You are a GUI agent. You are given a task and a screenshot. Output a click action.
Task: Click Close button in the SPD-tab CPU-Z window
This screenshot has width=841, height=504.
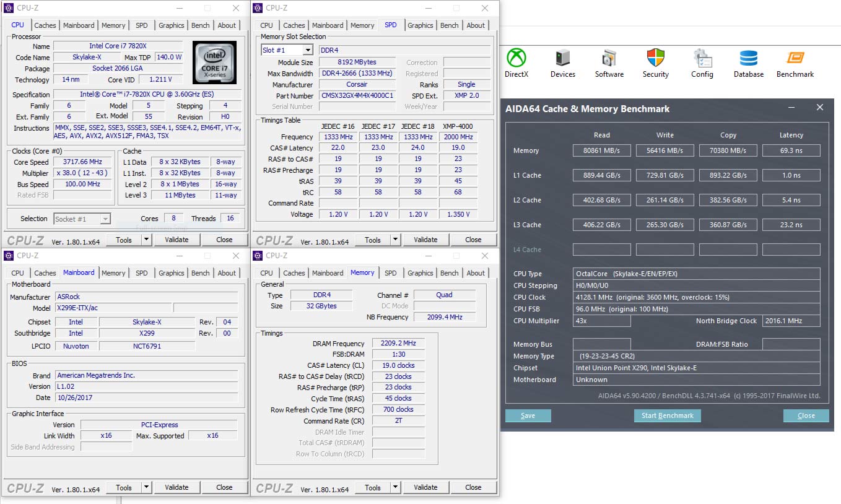[x=473, y=240]
